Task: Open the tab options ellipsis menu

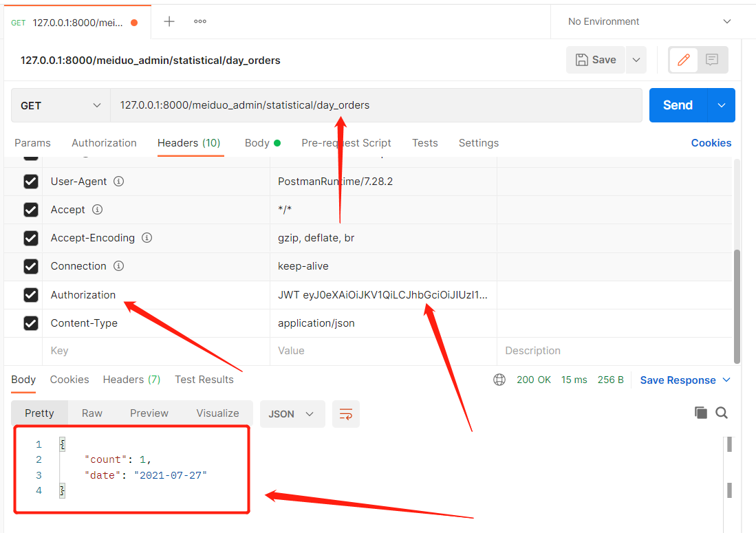Action: pyautogui.click(x=200, y=21)
